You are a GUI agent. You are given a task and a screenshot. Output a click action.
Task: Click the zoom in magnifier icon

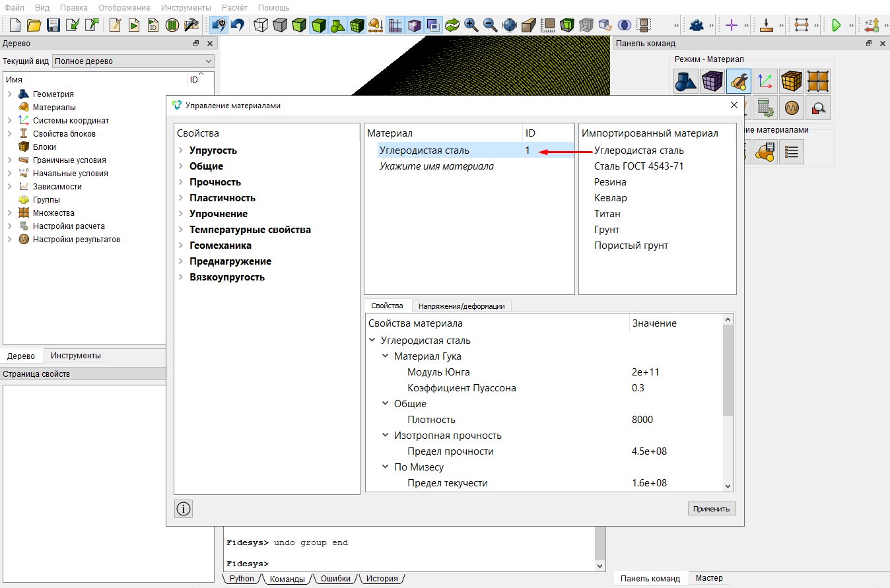471,25
